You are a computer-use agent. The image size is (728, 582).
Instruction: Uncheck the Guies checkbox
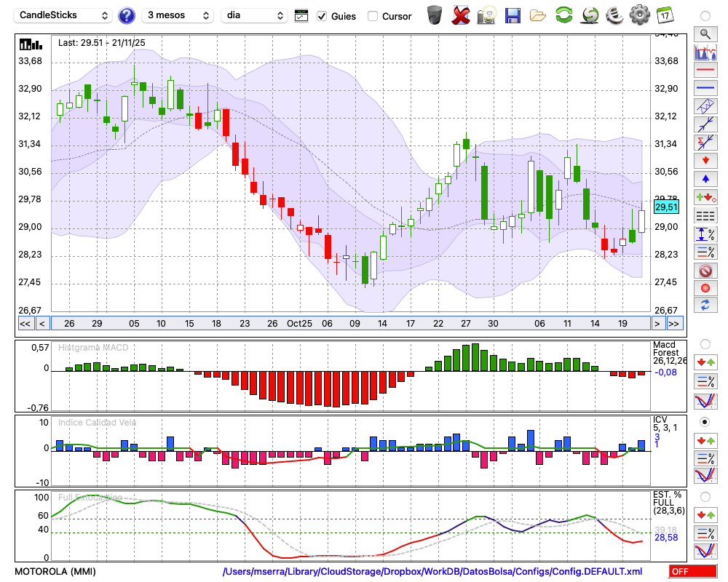(322, 16)
